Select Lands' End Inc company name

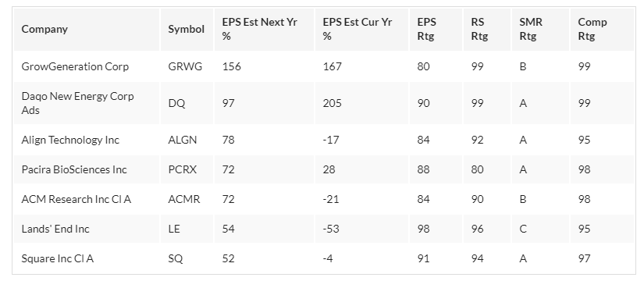point(55,229)
